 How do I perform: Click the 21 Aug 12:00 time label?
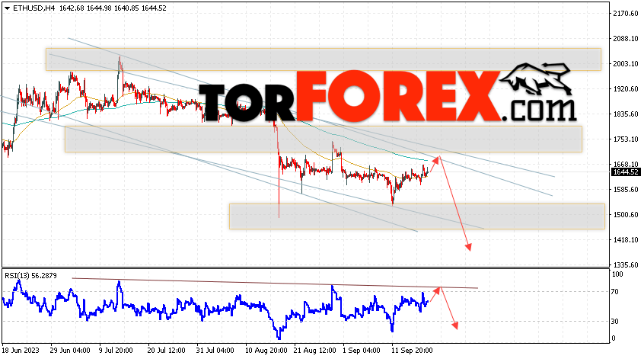[x=314, y=351]
